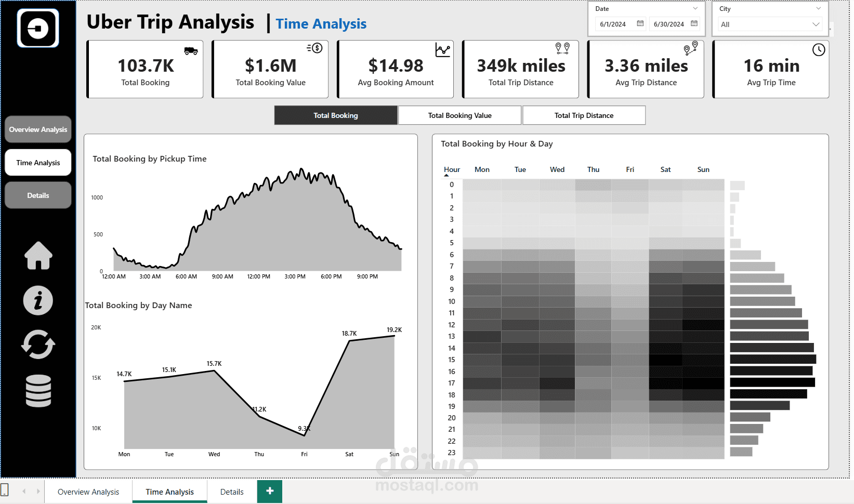854x504 pixels.
Task: Open the City dropdown showing All
Action: tap(770, 24)
